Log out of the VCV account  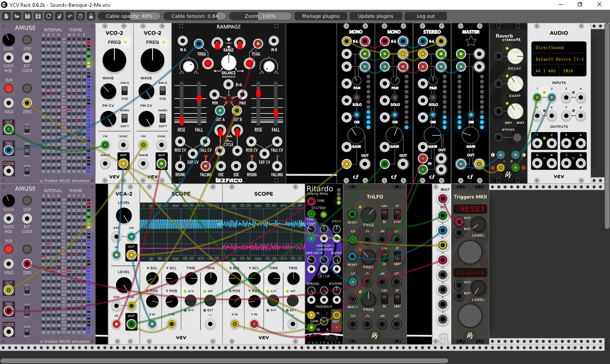pyautogui.click(x=426, y=16)
